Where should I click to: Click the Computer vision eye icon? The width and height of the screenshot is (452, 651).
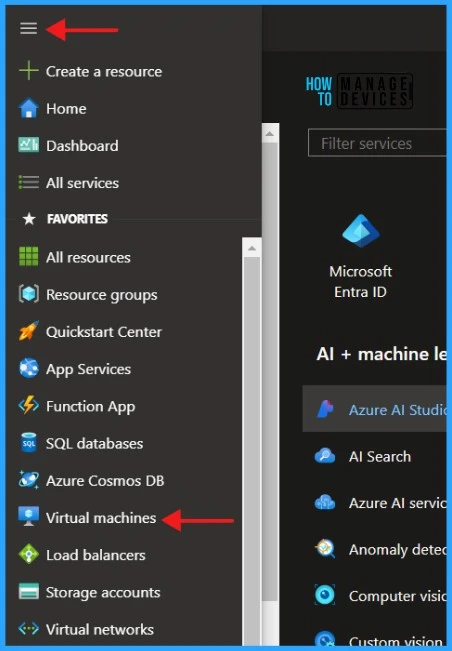click(325, 595)
